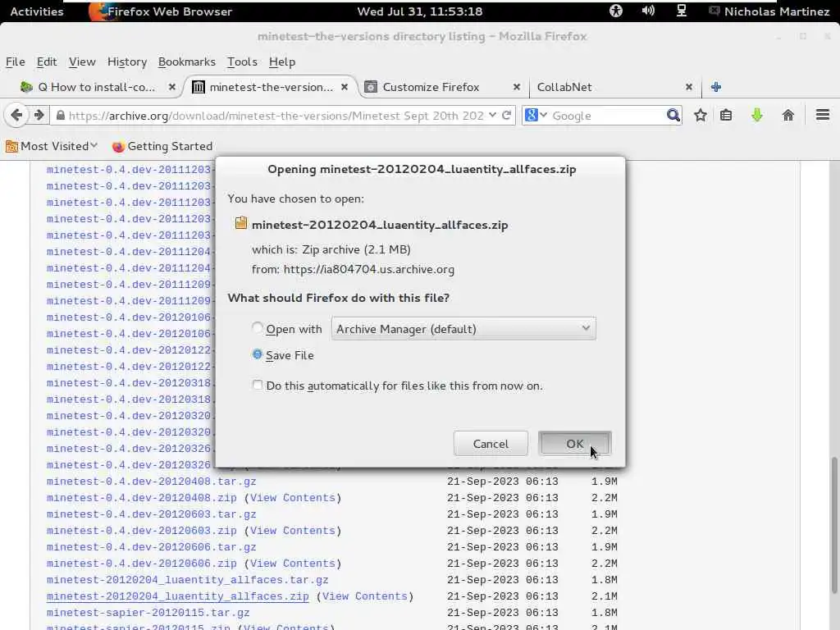
Task: Go to Home page icon
Action: (788, 115)
